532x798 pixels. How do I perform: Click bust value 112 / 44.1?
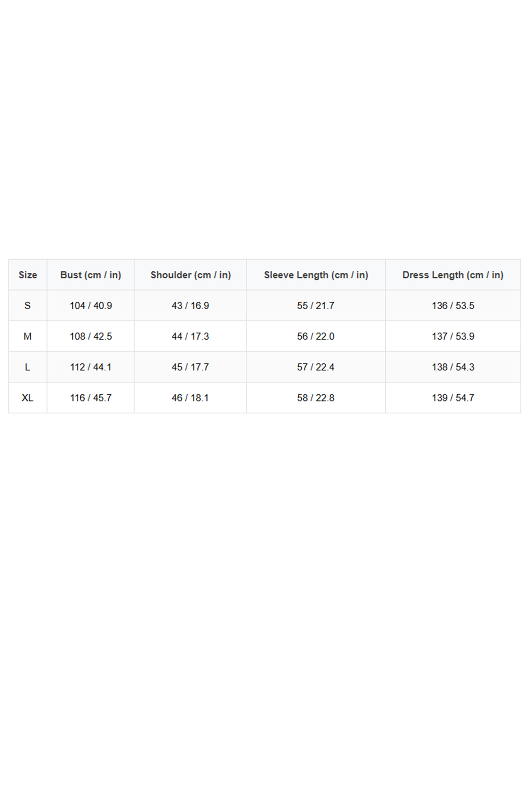coord(90,367)
